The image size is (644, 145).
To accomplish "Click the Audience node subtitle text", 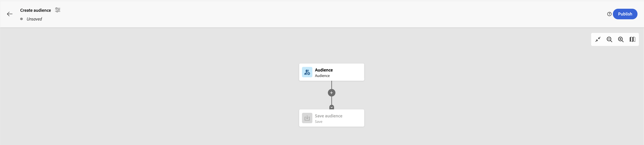I will click(322, 76).
